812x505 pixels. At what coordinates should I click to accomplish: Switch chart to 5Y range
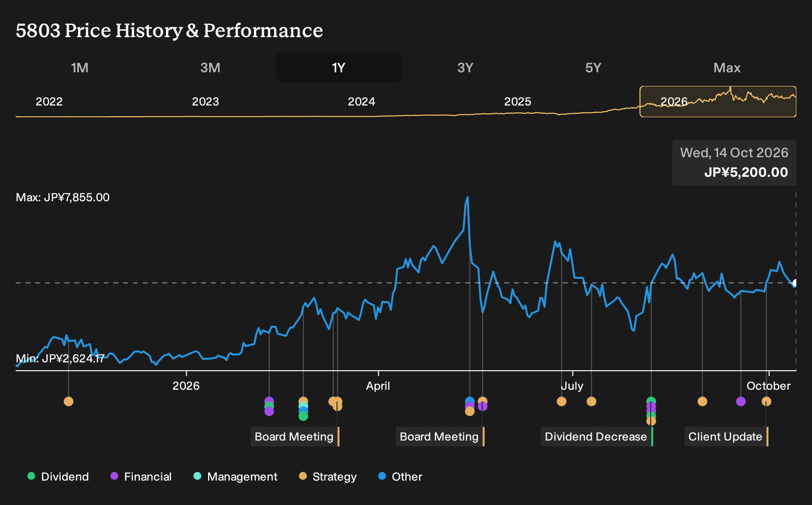click(x=593, y=67)
